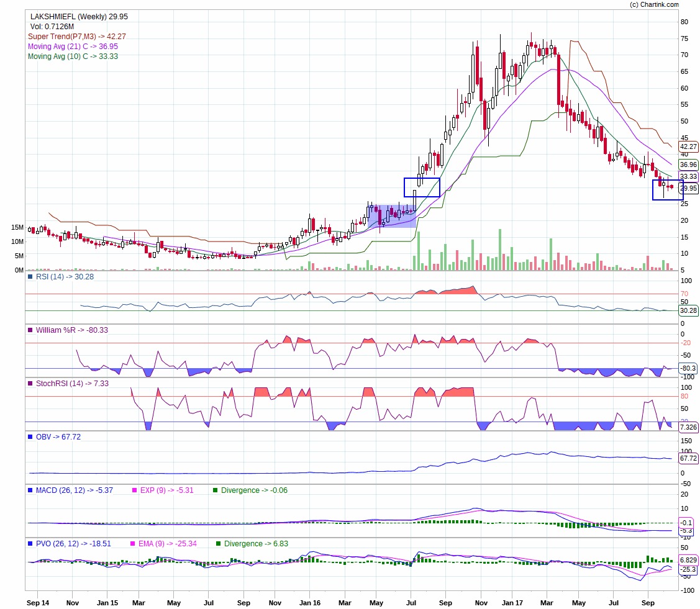
Task: Click the purple square beside StochRSI (14)
Action: click(30, 384)
